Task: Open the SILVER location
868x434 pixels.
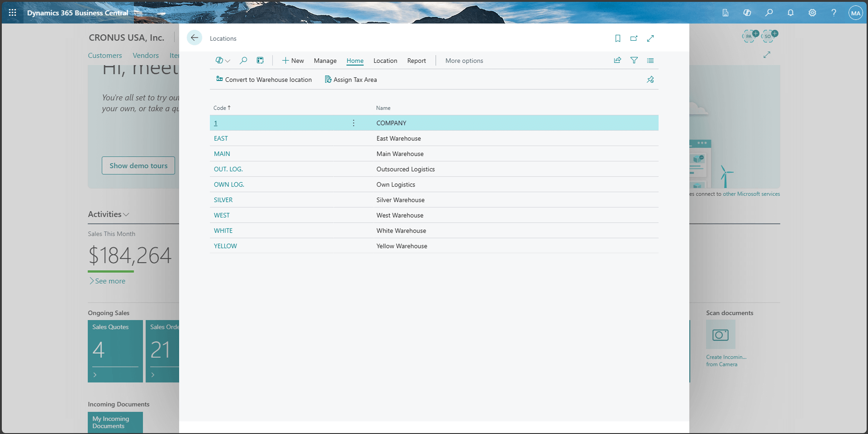Action: (x=223, y=200)
